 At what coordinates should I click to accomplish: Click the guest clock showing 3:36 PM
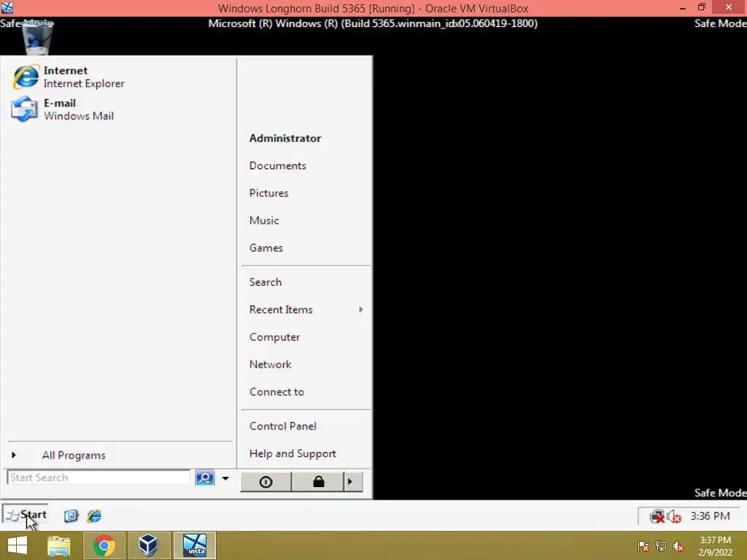pyautogui.click(x=710, y=516)
